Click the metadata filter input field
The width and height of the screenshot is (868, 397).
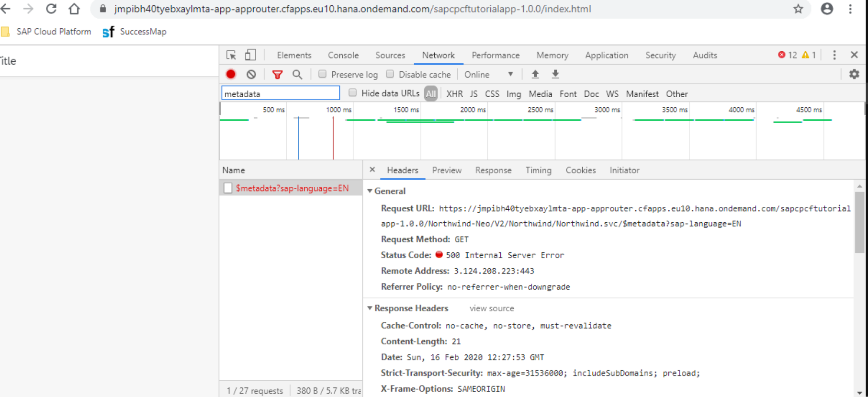[281, 93]
